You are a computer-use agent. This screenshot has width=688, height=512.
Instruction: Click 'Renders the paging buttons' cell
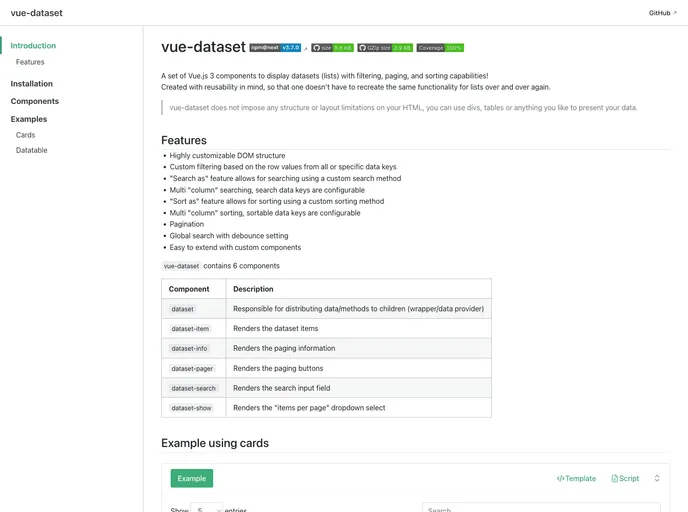point(358,368)
